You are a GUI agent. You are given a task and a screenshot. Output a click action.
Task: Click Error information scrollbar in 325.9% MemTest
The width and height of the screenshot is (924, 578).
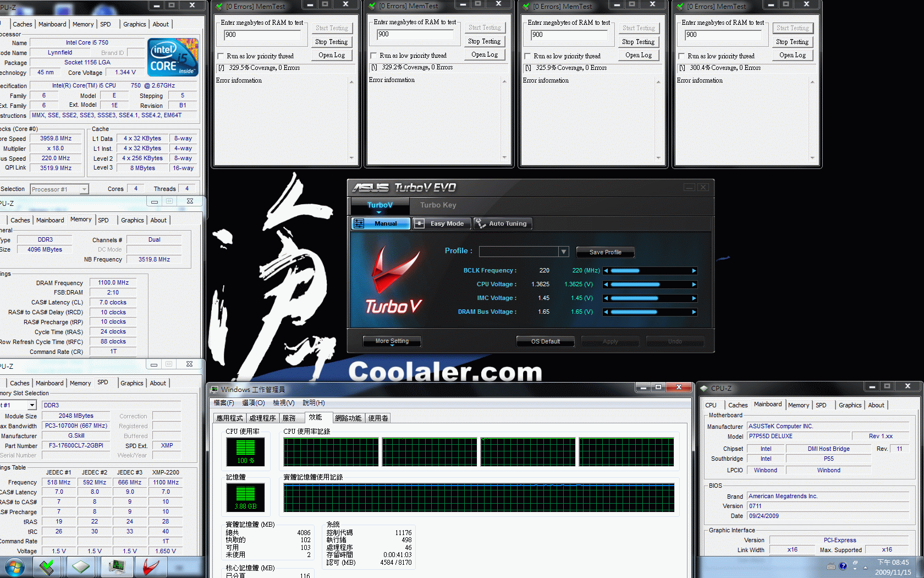(658, 120)
